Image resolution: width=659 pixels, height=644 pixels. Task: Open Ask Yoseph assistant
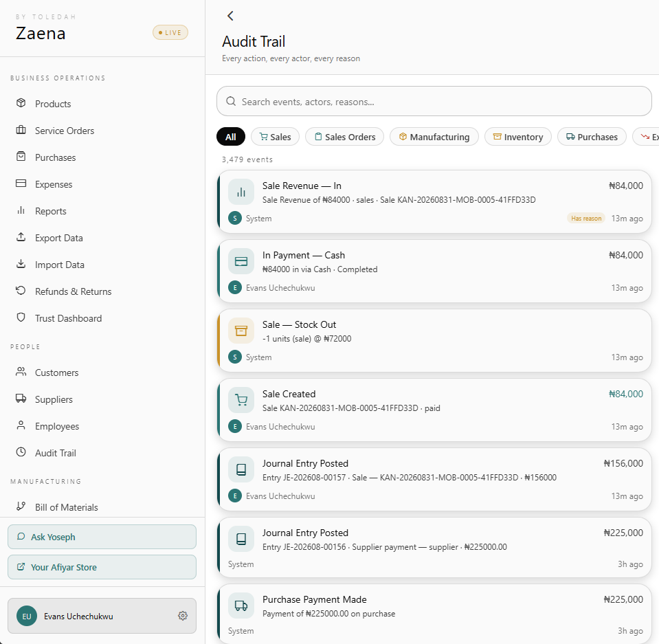(x=102, y=537)
